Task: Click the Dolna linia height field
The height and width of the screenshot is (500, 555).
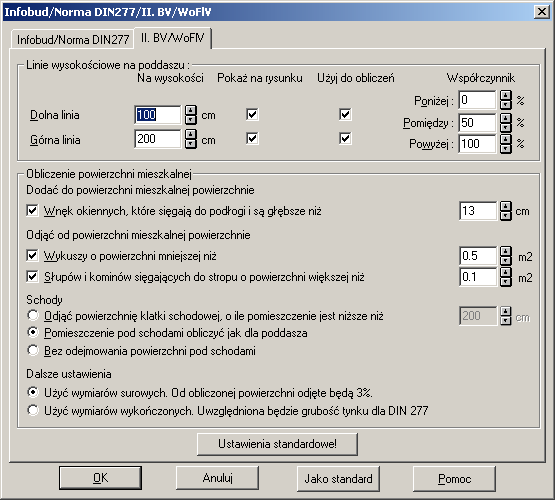Action: pos(158,115)
